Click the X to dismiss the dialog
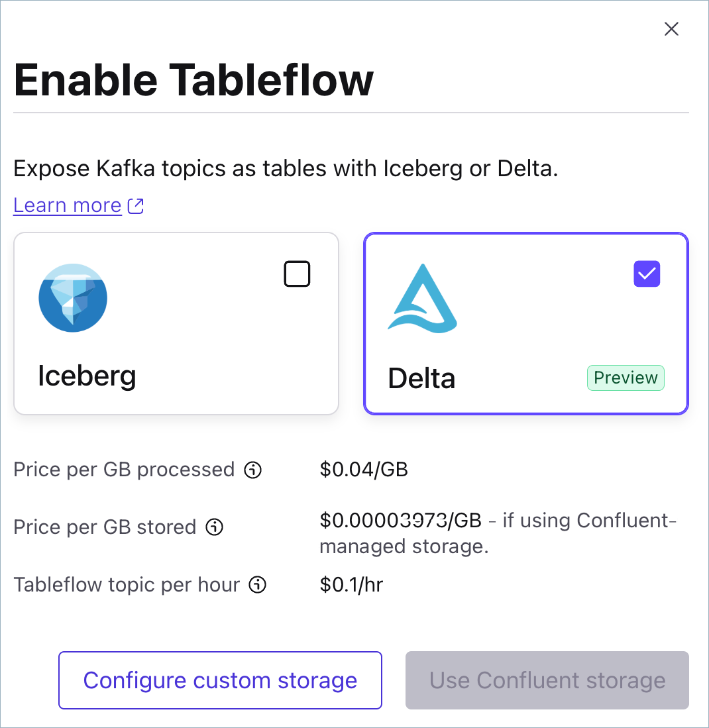 [x=671, y=28]
